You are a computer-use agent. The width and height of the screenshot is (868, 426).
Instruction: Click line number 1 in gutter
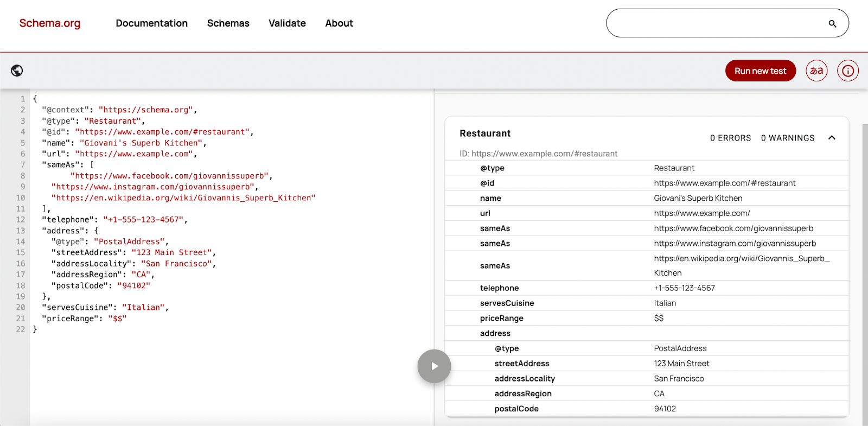[x=23, y=99]
